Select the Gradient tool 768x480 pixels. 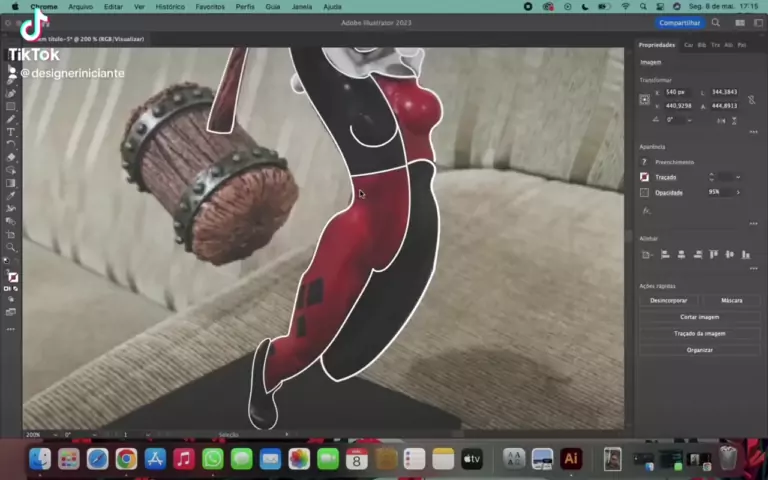(x=10, y=183)
